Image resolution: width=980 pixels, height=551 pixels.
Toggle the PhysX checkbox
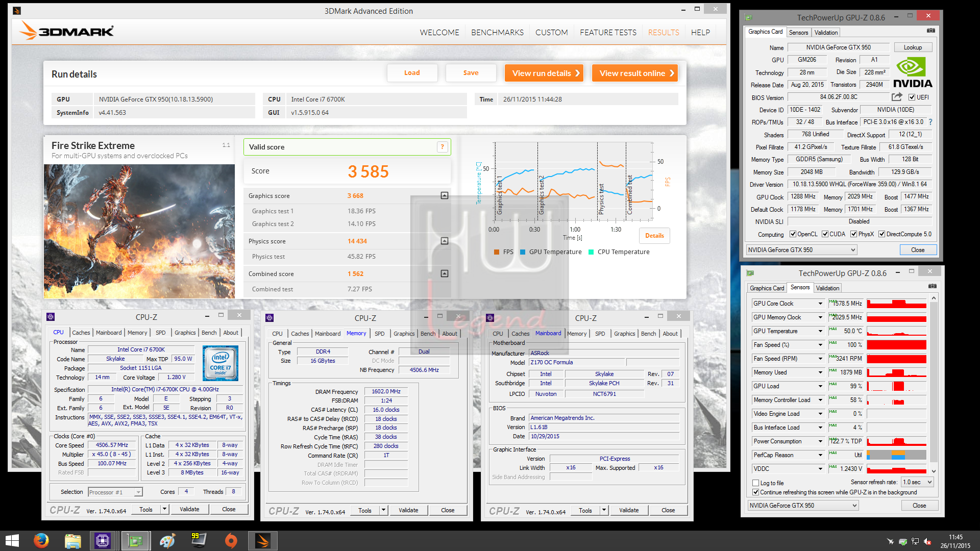[853, 234]
